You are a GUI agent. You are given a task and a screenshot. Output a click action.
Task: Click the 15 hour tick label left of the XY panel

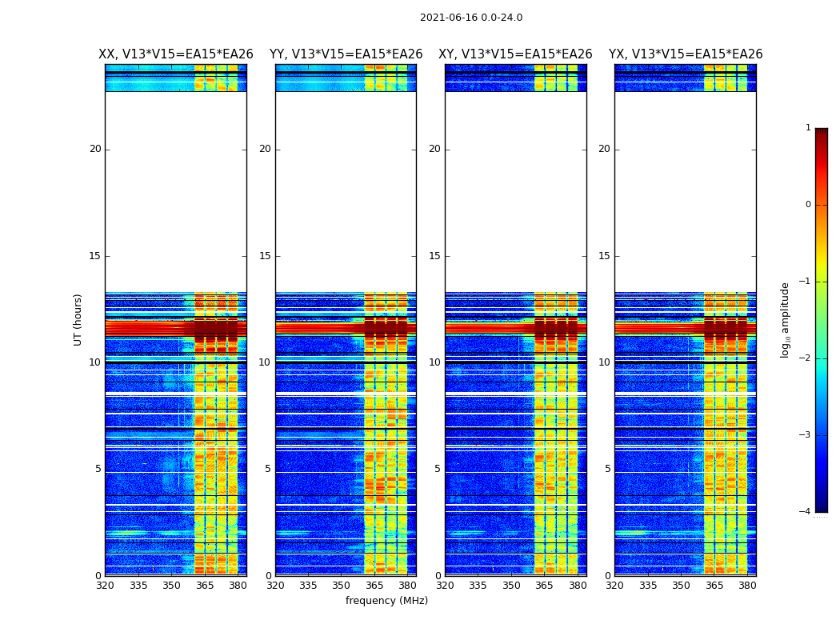(x=434, y=256)
